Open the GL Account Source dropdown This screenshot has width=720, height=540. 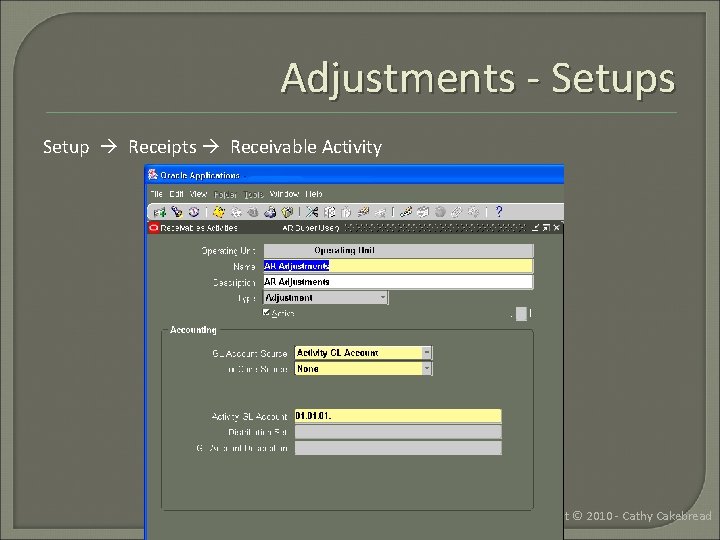pyautogui.click(x=363, y=353)
